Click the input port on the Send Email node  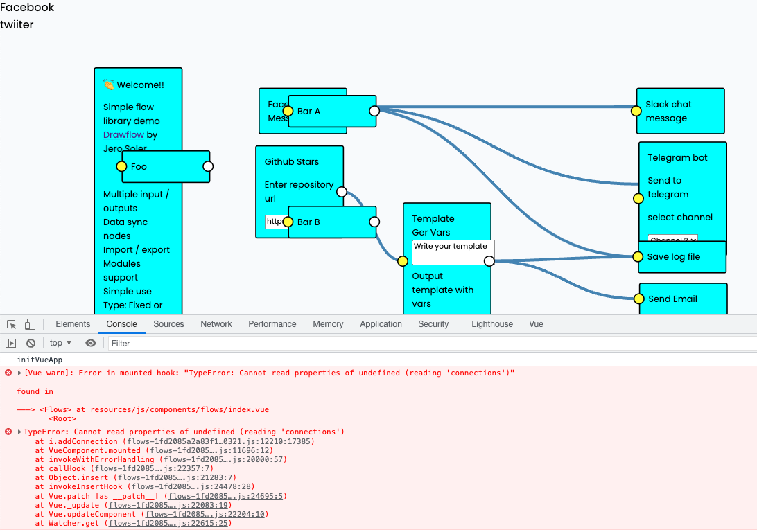(638, 299)
